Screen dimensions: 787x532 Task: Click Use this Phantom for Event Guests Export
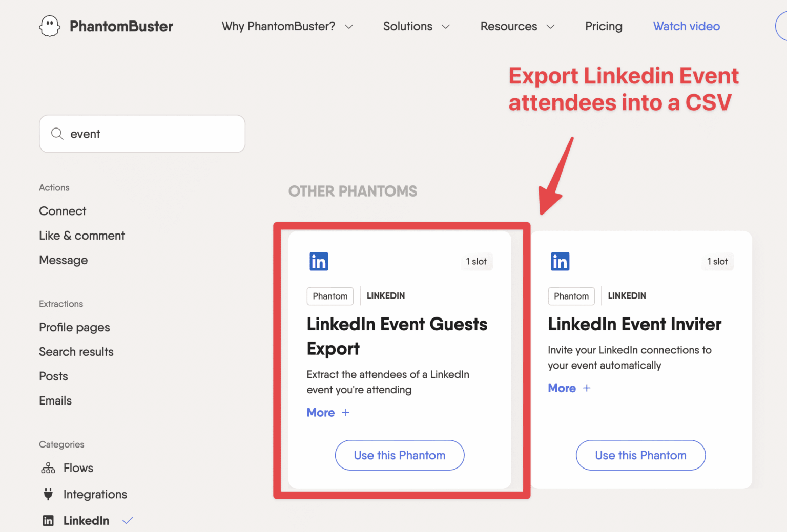pyautogui.click(x=400, y=455)
